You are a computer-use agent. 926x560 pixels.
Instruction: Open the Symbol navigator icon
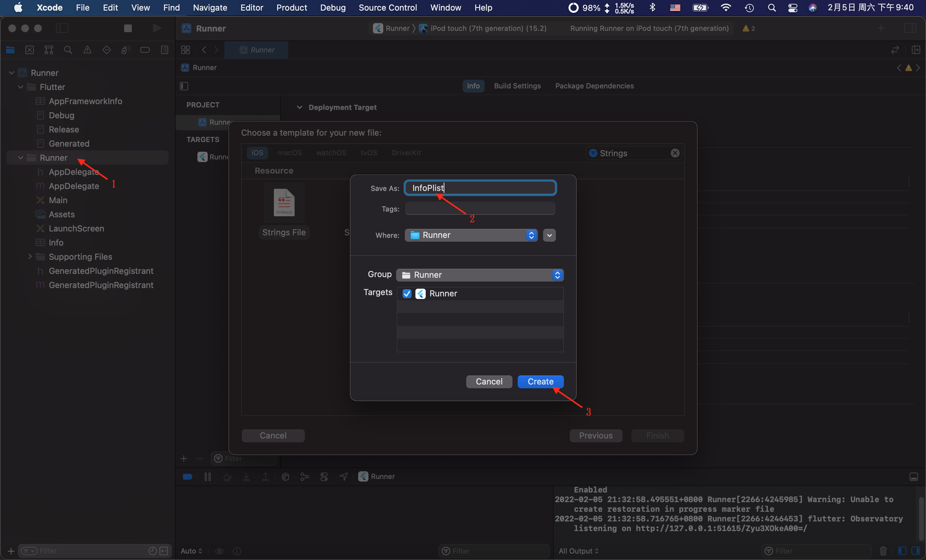point(49,50)
